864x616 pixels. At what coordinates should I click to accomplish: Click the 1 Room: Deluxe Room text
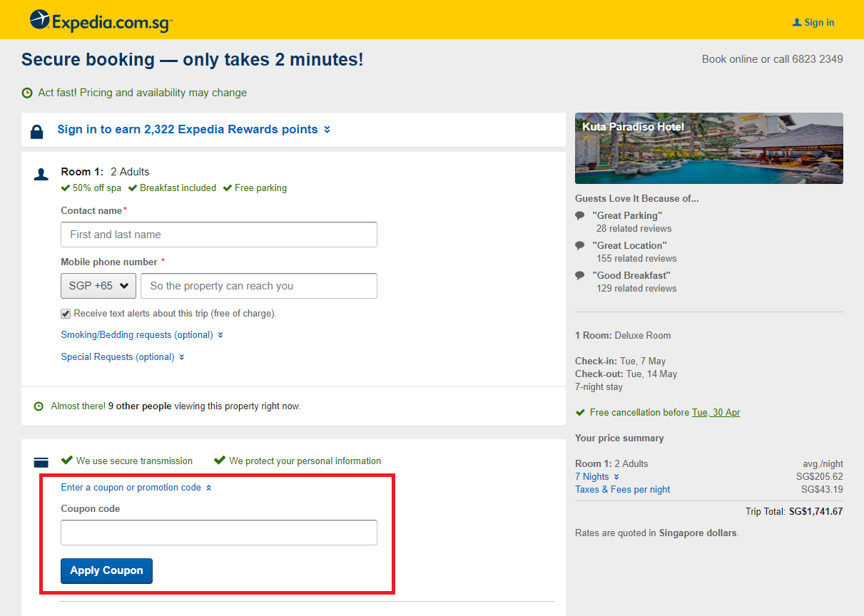623,336
